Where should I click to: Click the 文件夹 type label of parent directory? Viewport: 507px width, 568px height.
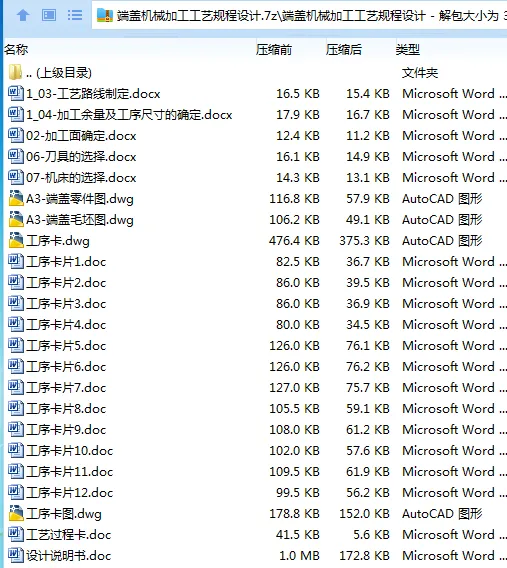click(420, 73)
